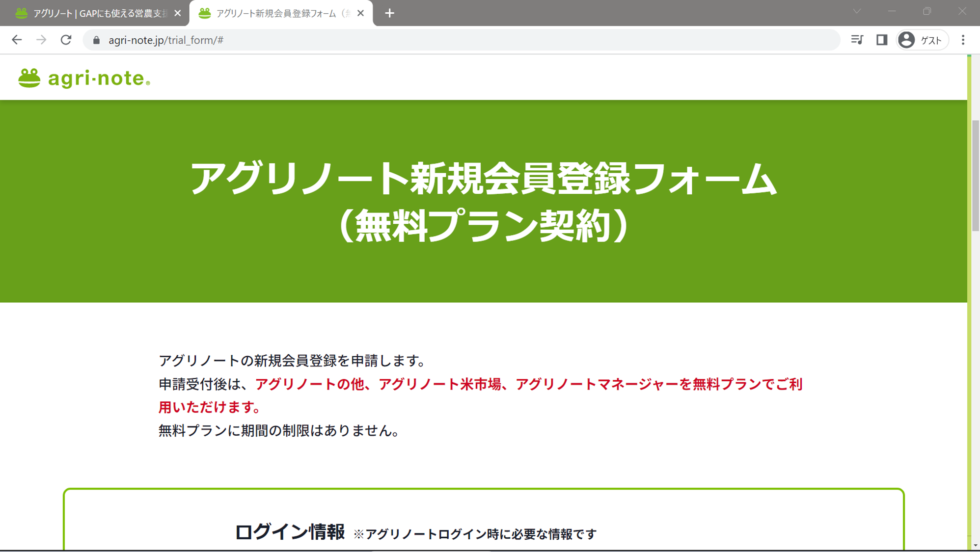
Task: Minimize the browser window
Action: 892,11
